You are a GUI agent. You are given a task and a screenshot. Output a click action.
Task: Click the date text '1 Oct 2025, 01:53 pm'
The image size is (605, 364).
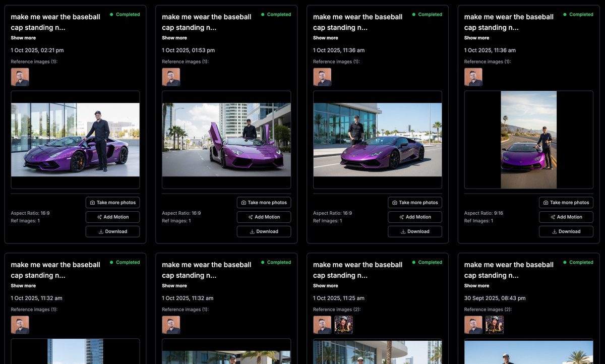[189, 50]
